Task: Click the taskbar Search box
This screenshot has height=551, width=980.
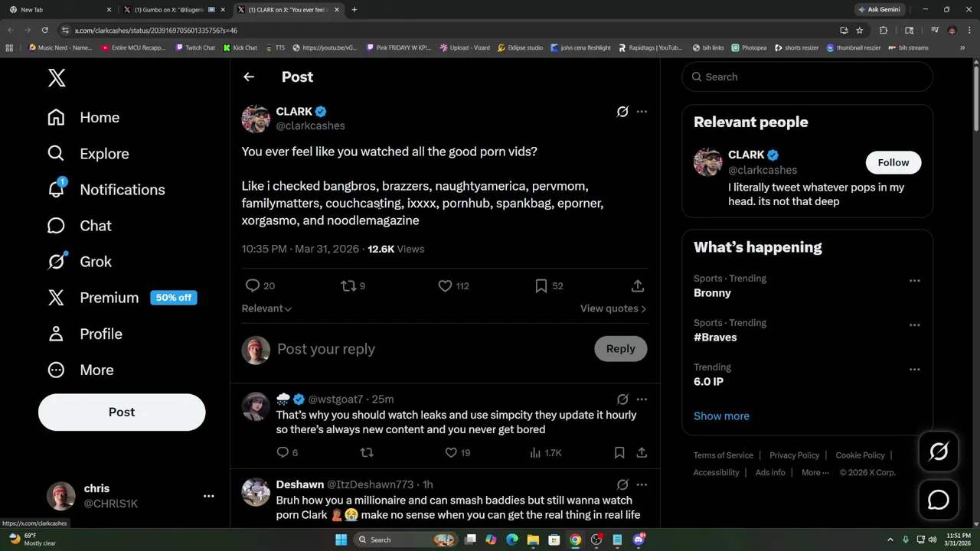Action: coord(406,540)
